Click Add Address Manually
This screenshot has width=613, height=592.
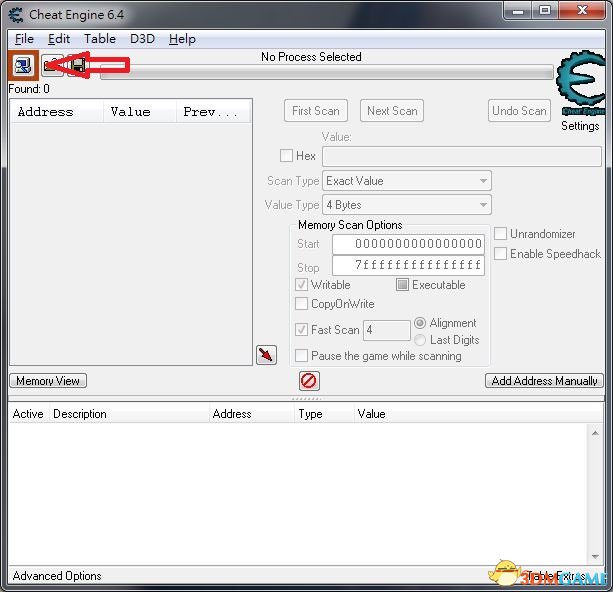pos(544,381)
